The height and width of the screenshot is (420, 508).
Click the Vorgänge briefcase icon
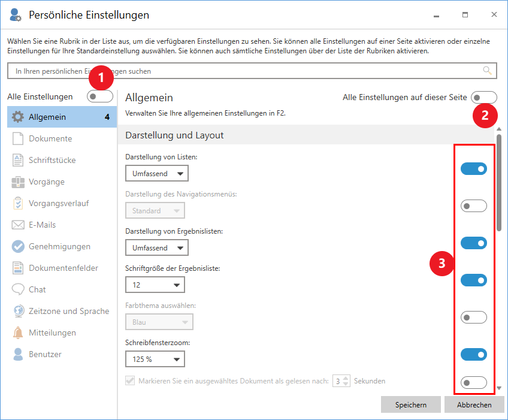18,182
